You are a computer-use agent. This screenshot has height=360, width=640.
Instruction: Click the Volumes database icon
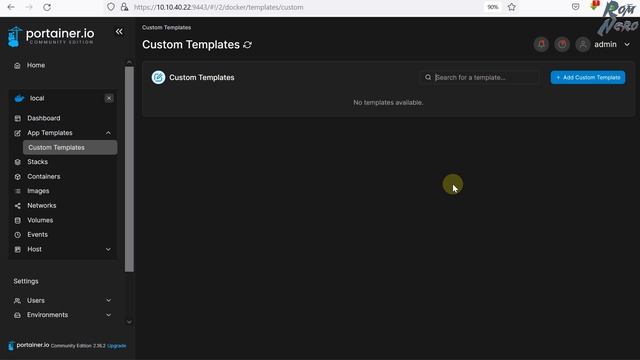click(x=18, y=220)
